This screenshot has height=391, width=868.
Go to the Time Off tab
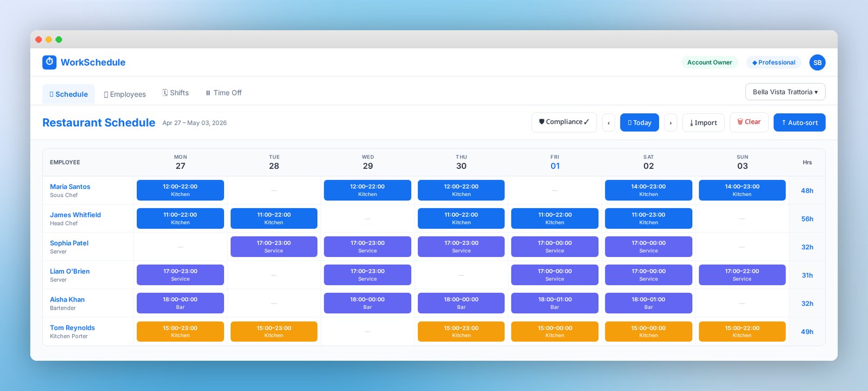[x=224, y=93]
